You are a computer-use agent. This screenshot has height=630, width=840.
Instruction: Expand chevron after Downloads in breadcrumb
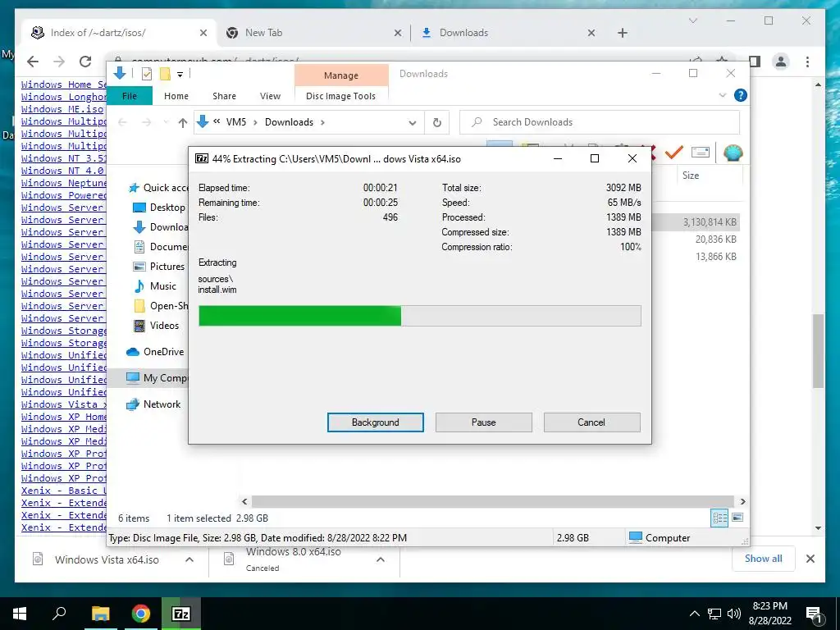pyautogui.click(x=322, y=123)
